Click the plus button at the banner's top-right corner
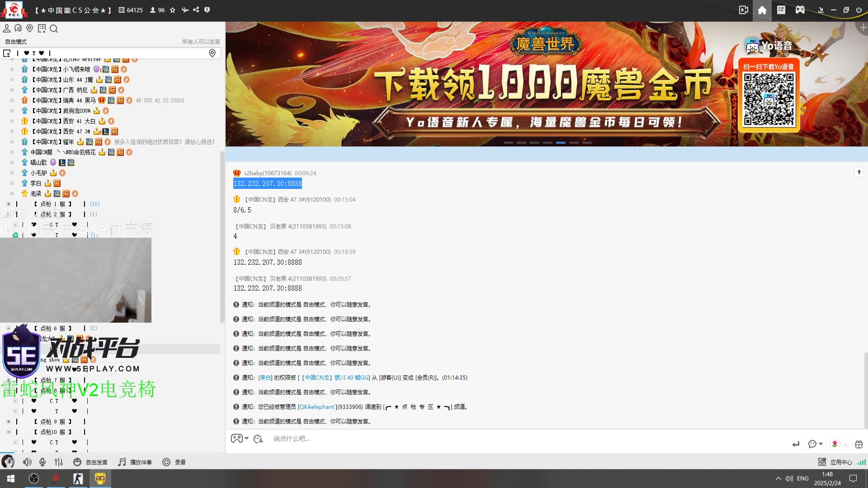868x488 pixels. click(x=863, y=28)
